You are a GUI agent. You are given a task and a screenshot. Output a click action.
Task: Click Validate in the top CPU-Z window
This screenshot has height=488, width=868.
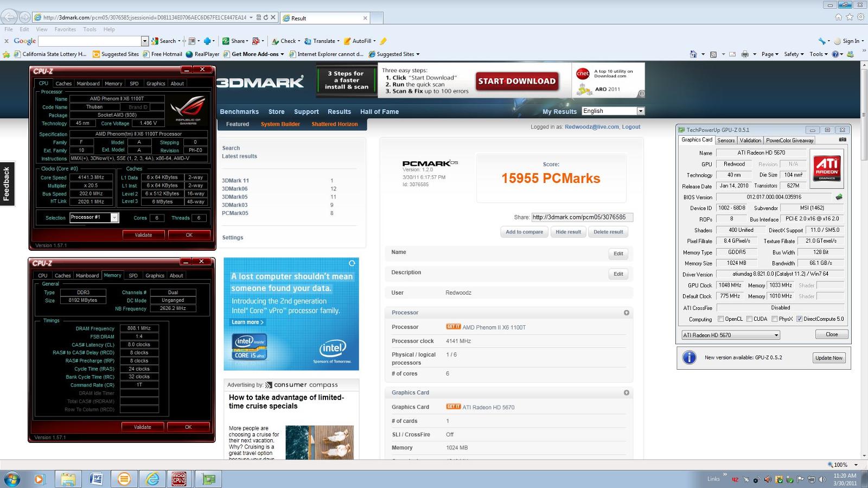pos(143,235)
